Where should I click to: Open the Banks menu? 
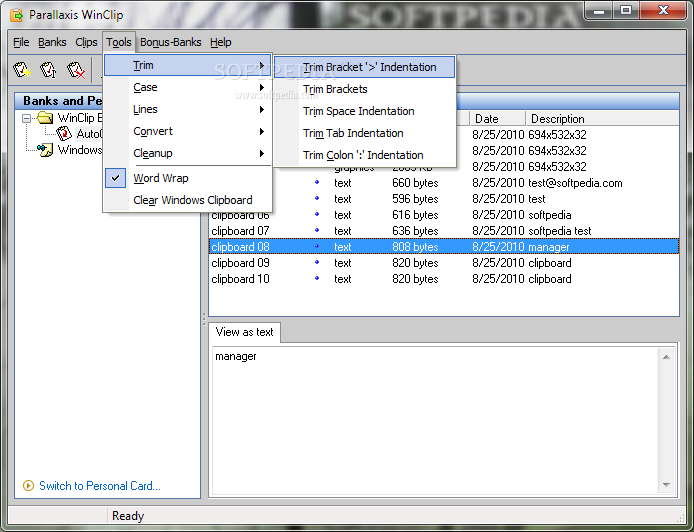coord(52,42)
